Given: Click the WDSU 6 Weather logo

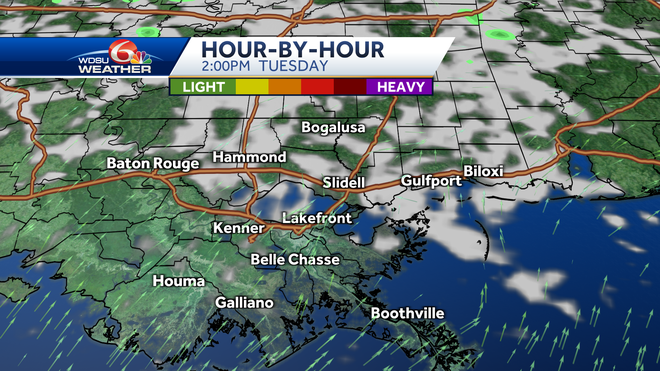Looking at the screenshot, I should [x=114, y=57].
